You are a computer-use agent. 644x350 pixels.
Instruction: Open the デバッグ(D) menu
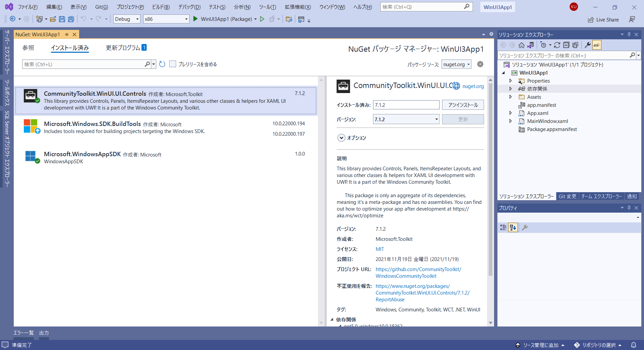pos(189,7)
